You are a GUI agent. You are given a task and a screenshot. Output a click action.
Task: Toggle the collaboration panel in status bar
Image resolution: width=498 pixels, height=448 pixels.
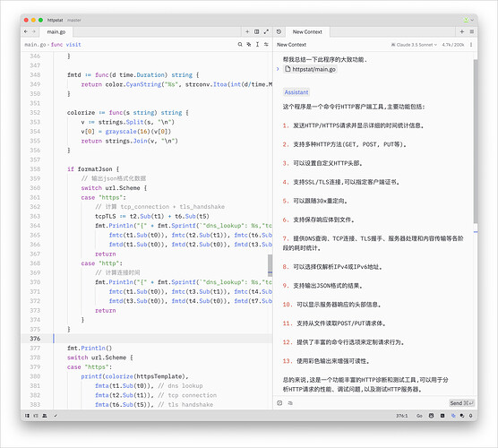(45, 416)
